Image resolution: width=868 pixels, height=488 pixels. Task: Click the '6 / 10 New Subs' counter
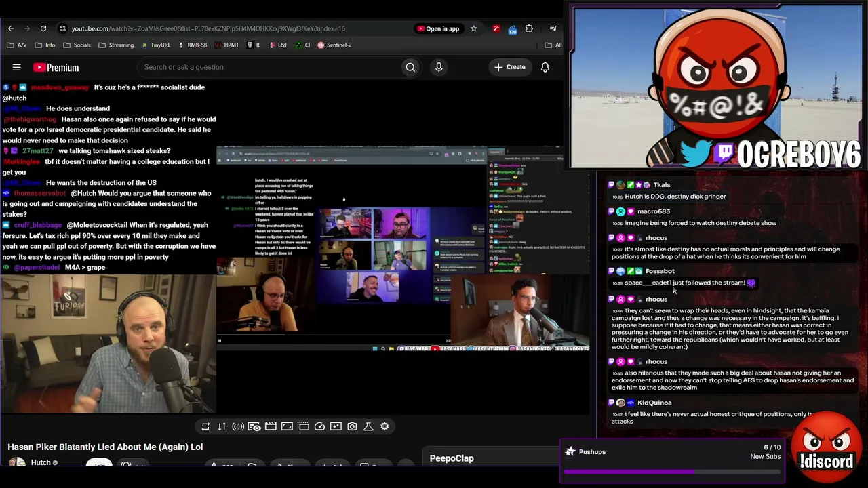tap(766, 452)
